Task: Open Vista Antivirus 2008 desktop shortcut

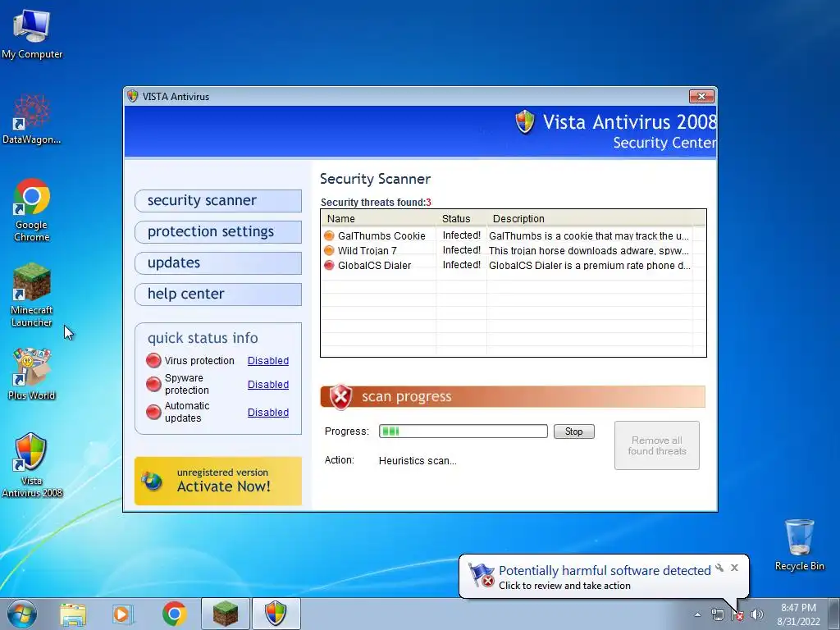Action: (x=32, y=465)
